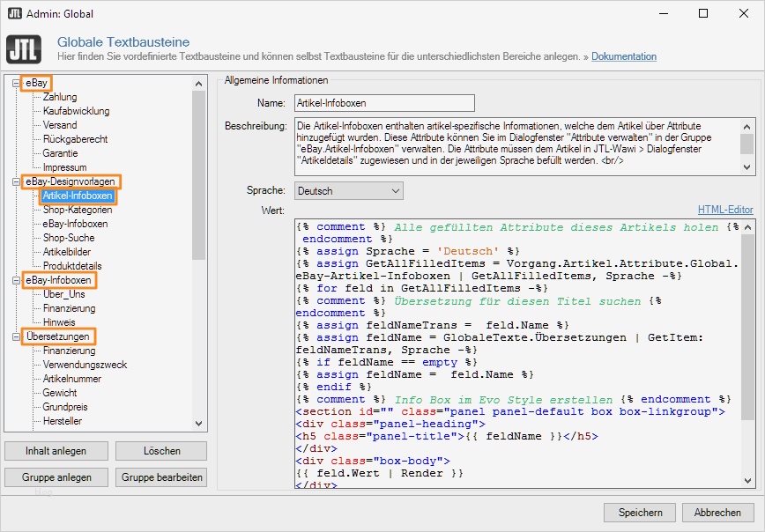Collapse the eBay-Infoboxen tree group
The width and height of the screenshot is (765, 532).
tap(16, 280)
